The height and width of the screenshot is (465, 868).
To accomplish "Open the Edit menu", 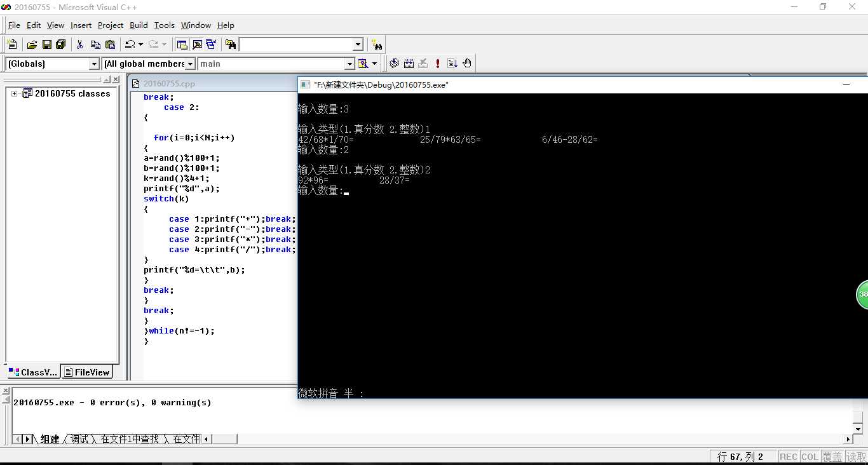I will (x=34, y=25).
